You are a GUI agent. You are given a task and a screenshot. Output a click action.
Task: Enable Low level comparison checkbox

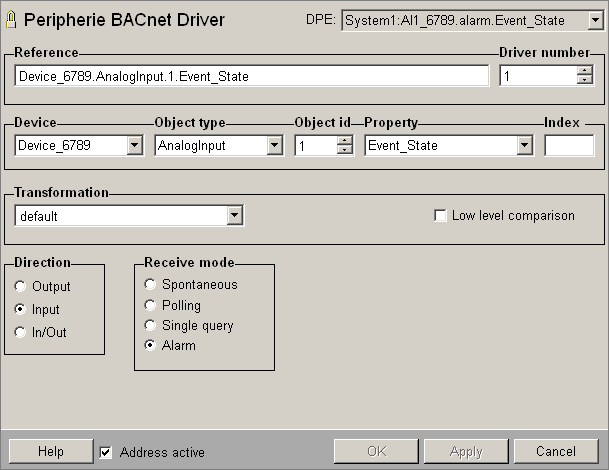(440, 215)
